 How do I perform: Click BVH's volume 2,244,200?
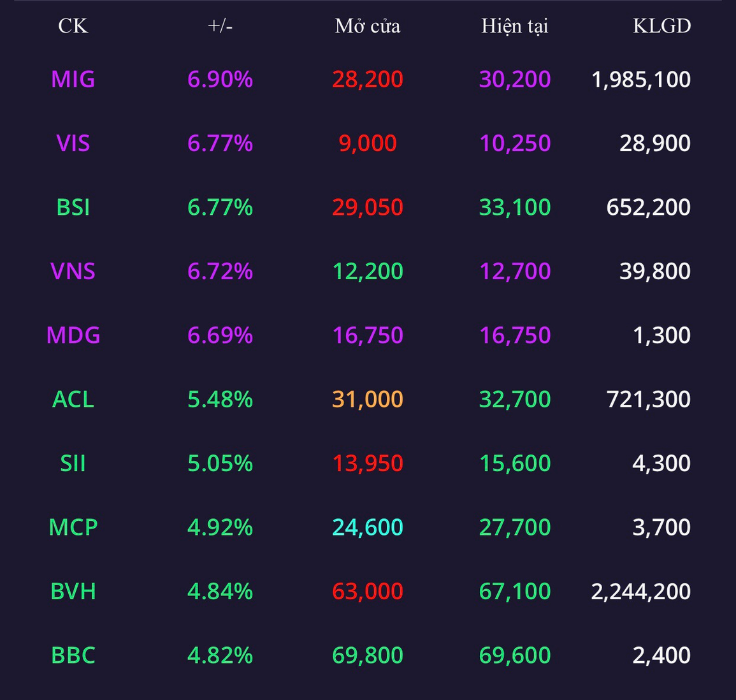tap(640, 592)
